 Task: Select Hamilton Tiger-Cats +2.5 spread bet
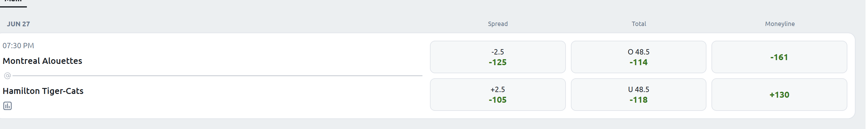(497, 95)
